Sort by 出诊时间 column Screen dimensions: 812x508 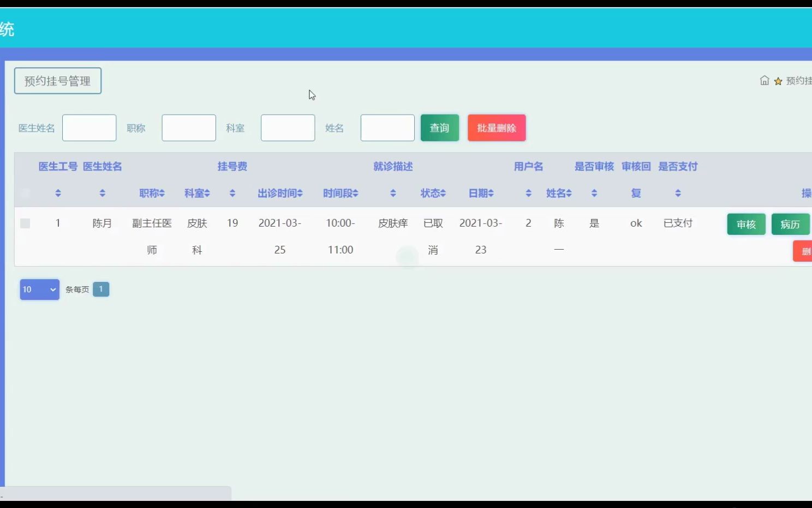click(280, 193)
